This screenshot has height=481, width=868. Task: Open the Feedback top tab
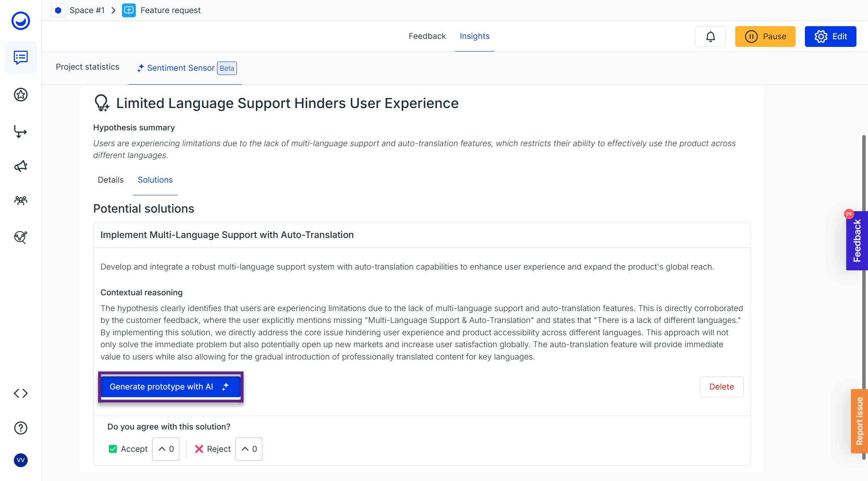click(x=427, y=36)
